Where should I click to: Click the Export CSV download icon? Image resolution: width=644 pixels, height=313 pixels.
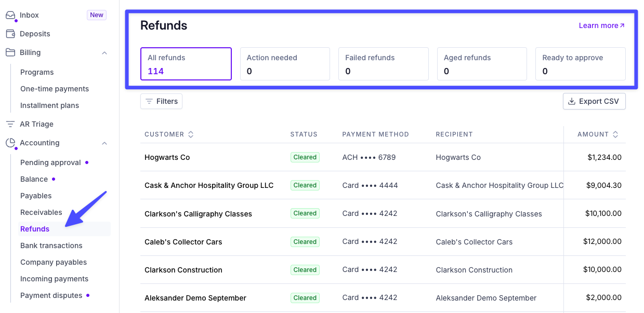pos(572,101)
